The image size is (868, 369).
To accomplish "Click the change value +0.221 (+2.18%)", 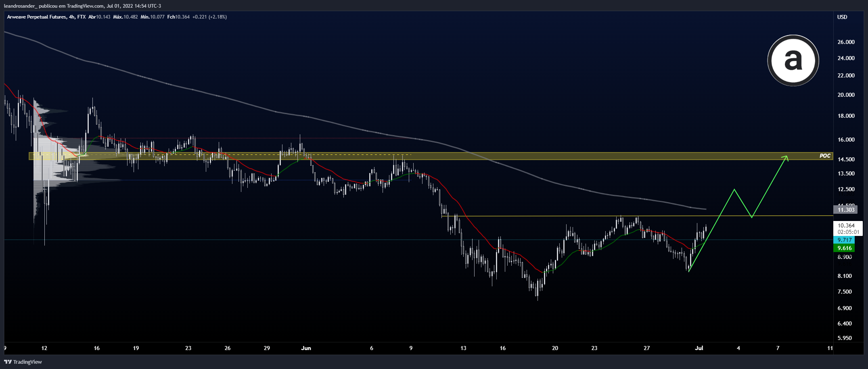I will tap(209, 17).
